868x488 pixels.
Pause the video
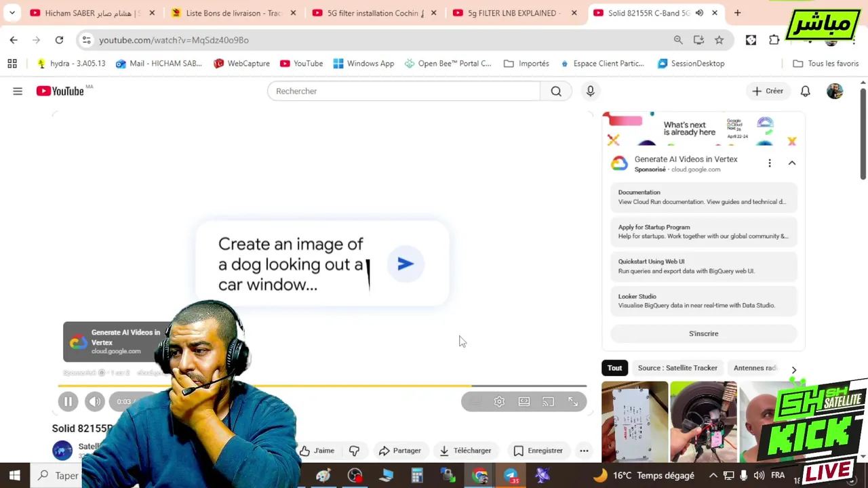[68, 401]
